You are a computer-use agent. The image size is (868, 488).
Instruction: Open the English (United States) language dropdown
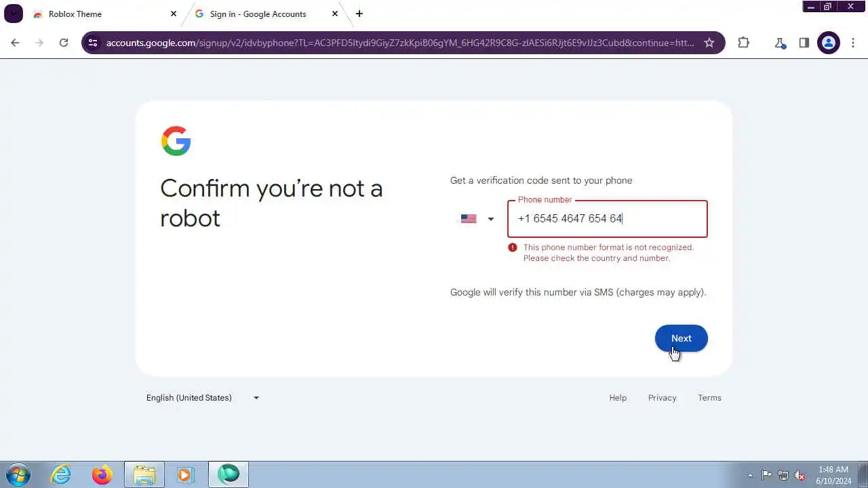click(x=203, y=398)
